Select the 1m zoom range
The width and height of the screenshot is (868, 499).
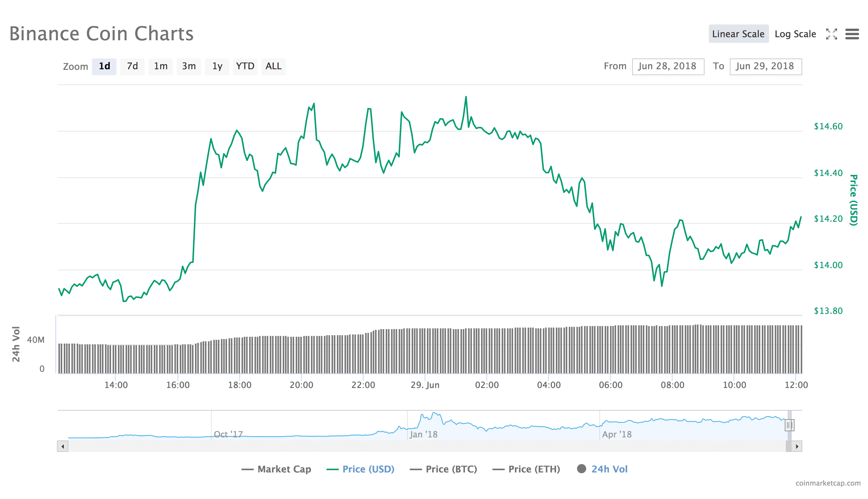pos(161,66)
